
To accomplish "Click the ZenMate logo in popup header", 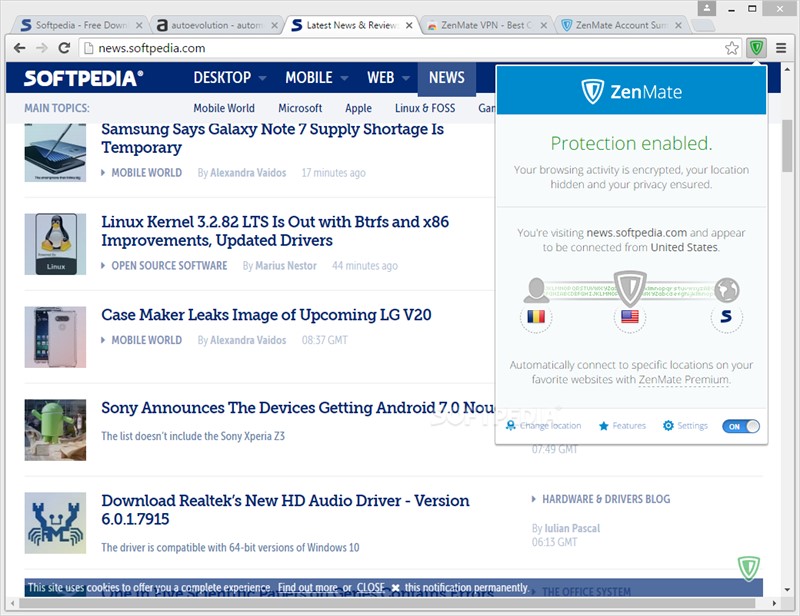I will 632,92.
